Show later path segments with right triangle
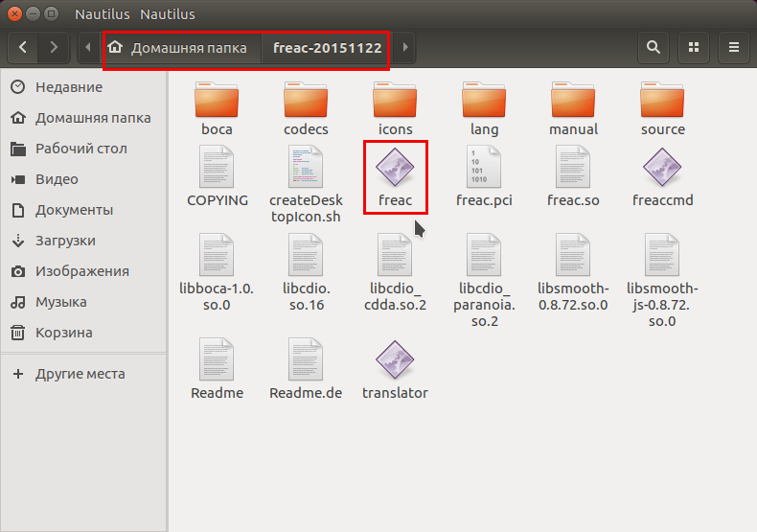The height and width of the screenshot is (532, 757). tap(405, 47)
